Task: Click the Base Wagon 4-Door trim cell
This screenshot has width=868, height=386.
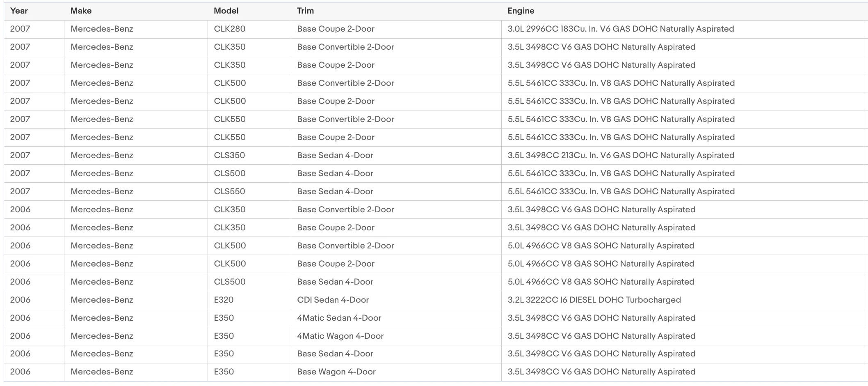Action: coord(396,372)
